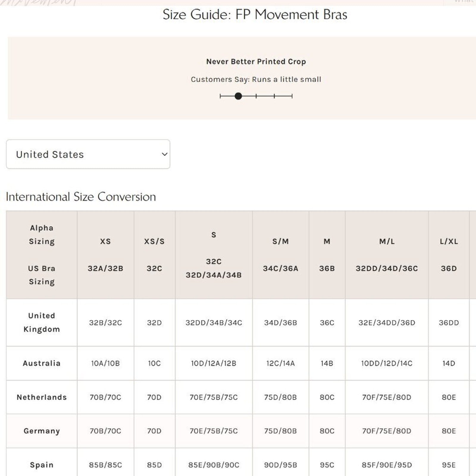Click the Australia 14B size cell

[x=327, y=363]
